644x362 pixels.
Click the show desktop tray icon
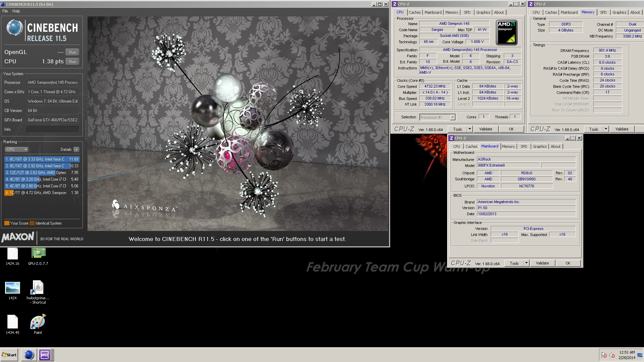(640, 355)
